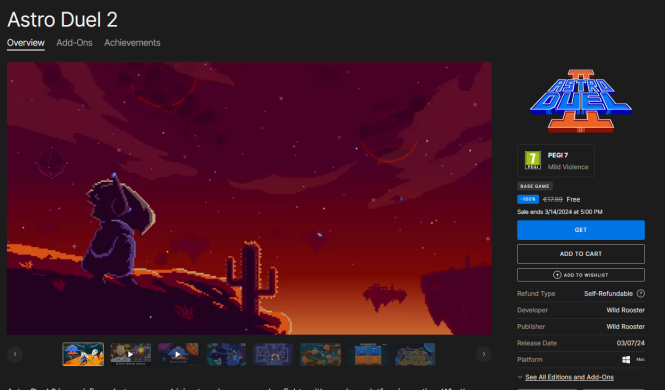Expand See All Editions and Add-Ons chevron

tap(520, 377)
